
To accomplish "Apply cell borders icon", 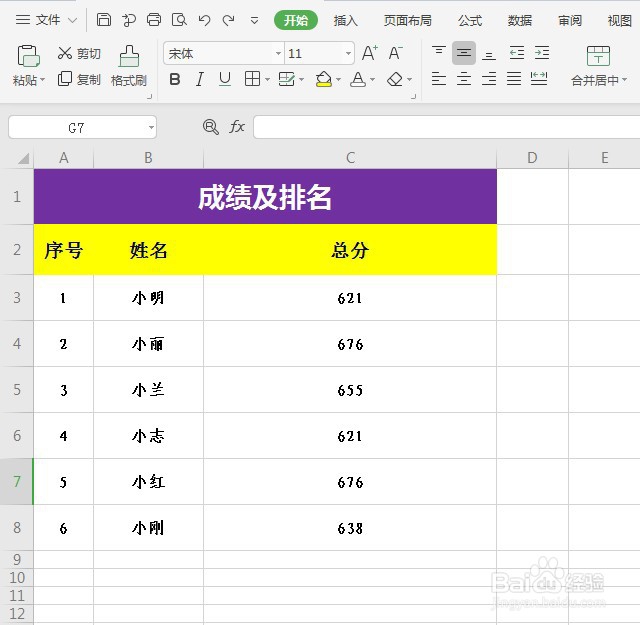I will click(252, 79).
